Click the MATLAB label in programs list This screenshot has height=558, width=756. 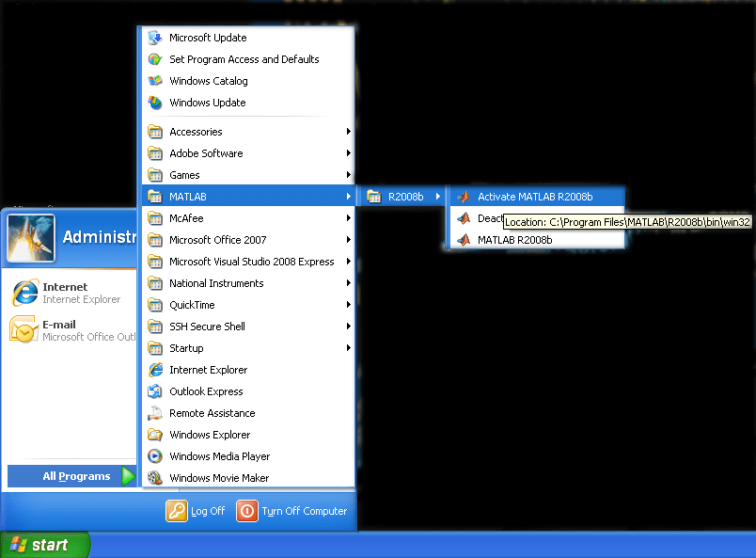[x=187, y=197]
